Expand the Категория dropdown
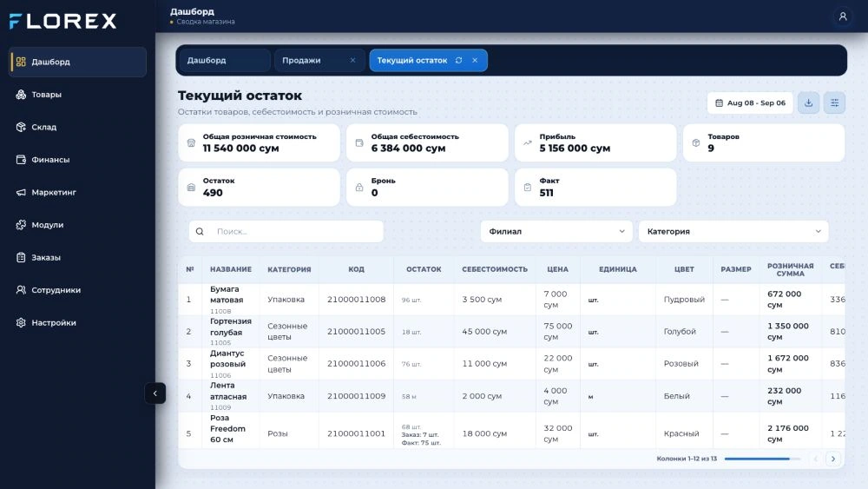 pos(733,232)
